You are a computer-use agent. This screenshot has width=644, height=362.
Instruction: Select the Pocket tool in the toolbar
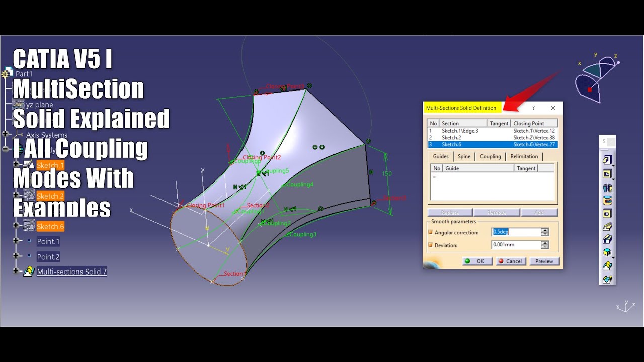(x=607, y=174)
